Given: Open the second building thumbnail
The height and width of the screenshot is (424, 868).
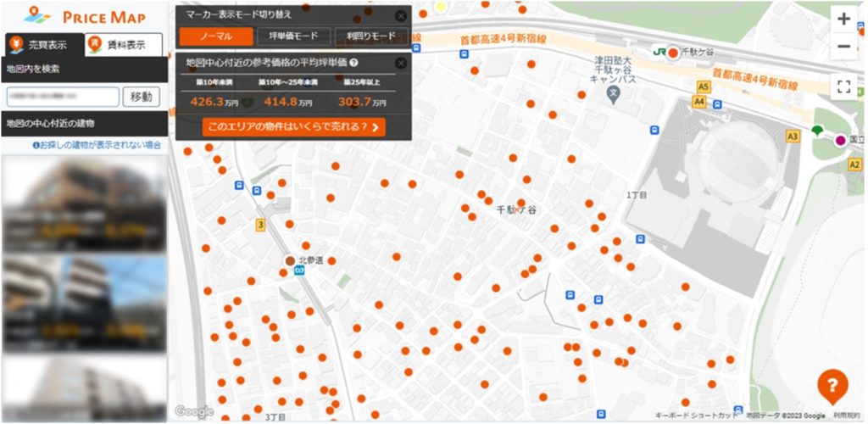Looking at the screenshot, I should tap(85, 303).
